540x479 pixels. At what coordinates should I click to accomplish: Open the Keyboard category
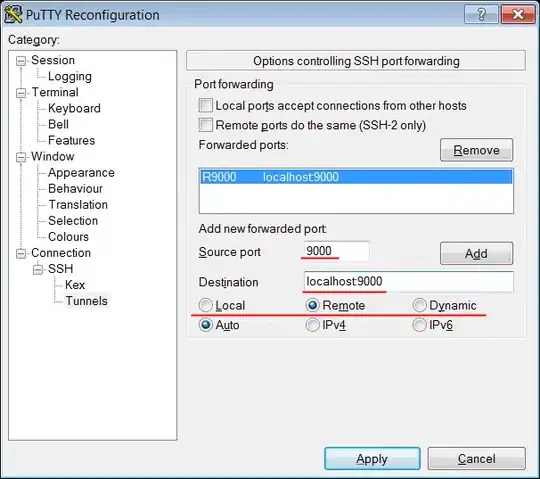coord(74,108)
